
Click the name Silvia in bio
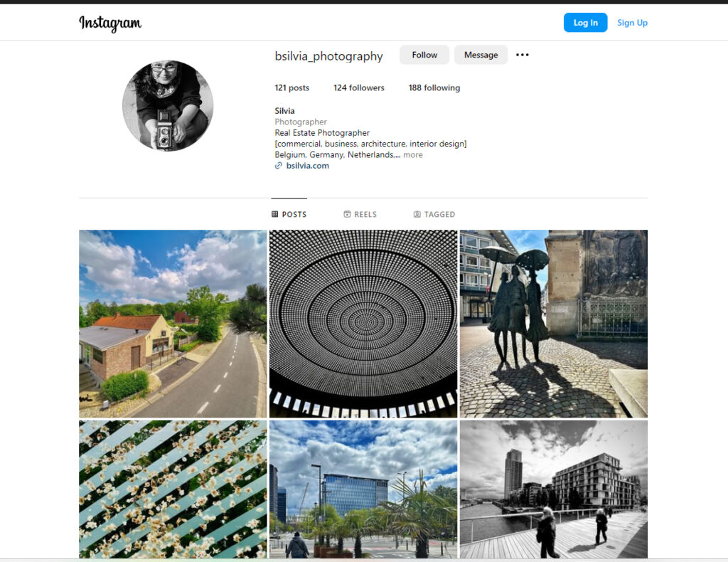click(284, 111)
